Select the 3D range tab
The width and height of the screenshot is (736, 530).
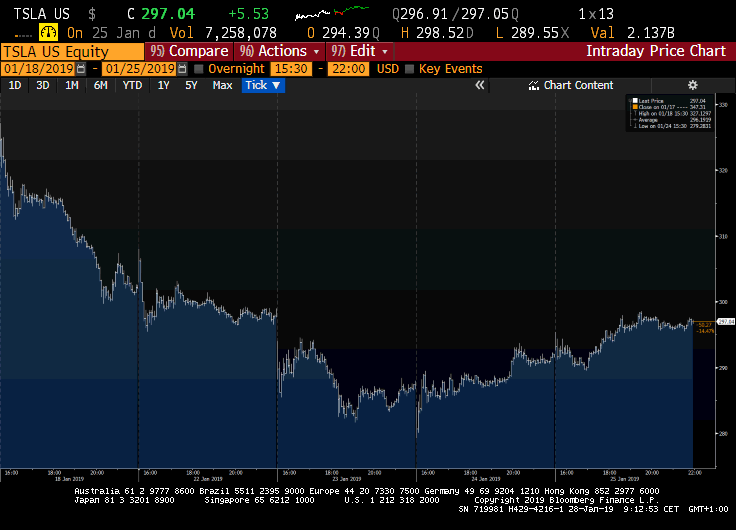pos(43,85)
